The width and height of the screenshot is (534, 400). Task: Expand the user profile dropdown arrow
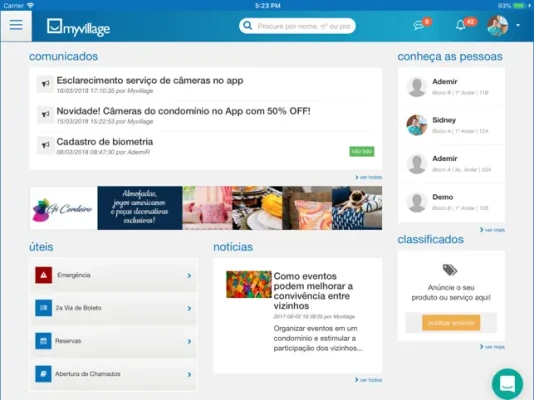pyautogui.click(x=518, y=25)
